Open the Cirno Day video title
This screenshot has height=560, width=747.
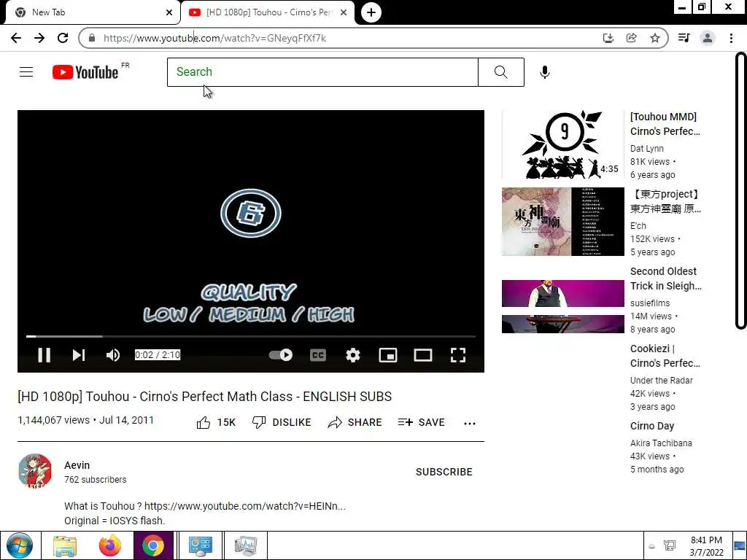click(x=651, y=426)
